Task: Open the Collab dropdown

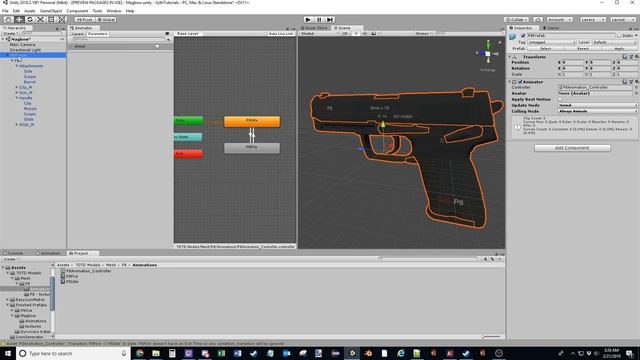Action: (x=516, y=20)
